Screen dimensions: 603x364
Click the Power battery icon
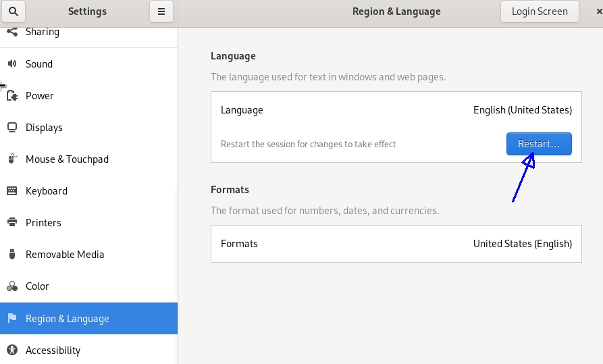pyautogui.click(x=12, y=96)
